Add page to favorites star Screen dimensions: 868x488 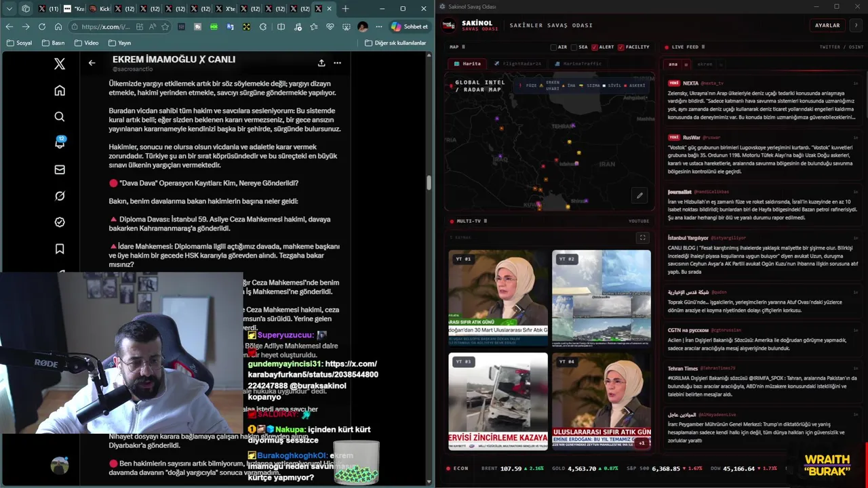point(165,26)
